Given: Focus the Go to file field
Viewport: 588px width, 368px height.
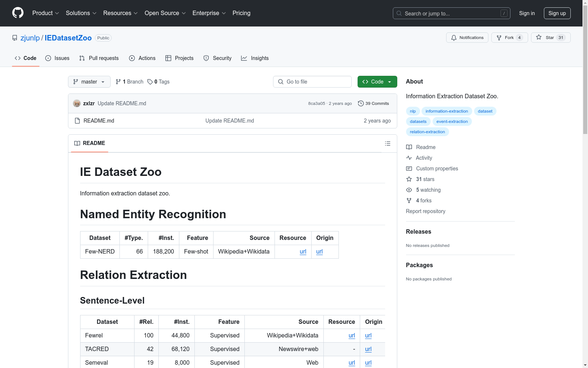Looking at the screenshot, I should (312, 82).
